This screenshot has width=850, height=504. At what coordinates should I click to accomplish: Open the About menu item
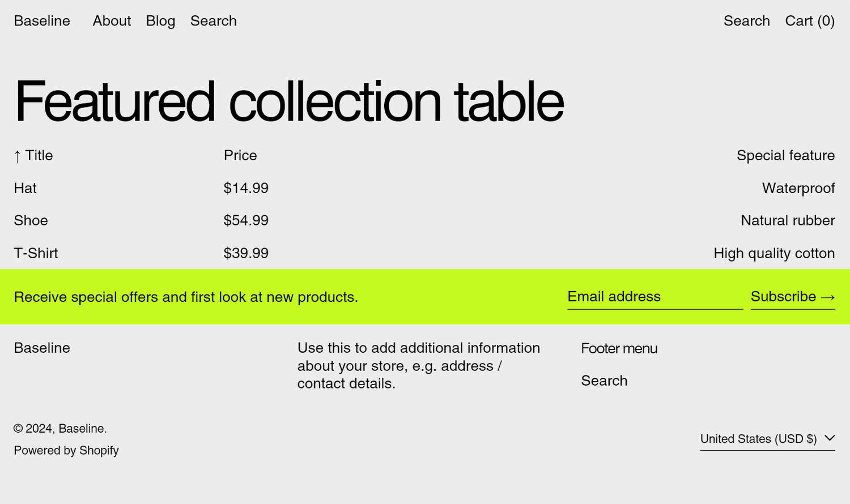[x=112, y=21]
